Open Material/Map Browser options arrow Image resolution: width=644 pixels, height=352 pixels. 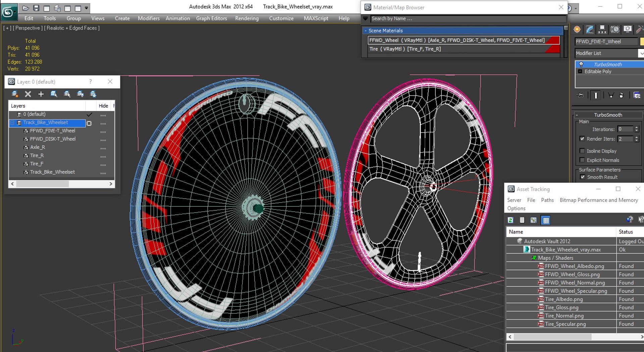[366, 18]
